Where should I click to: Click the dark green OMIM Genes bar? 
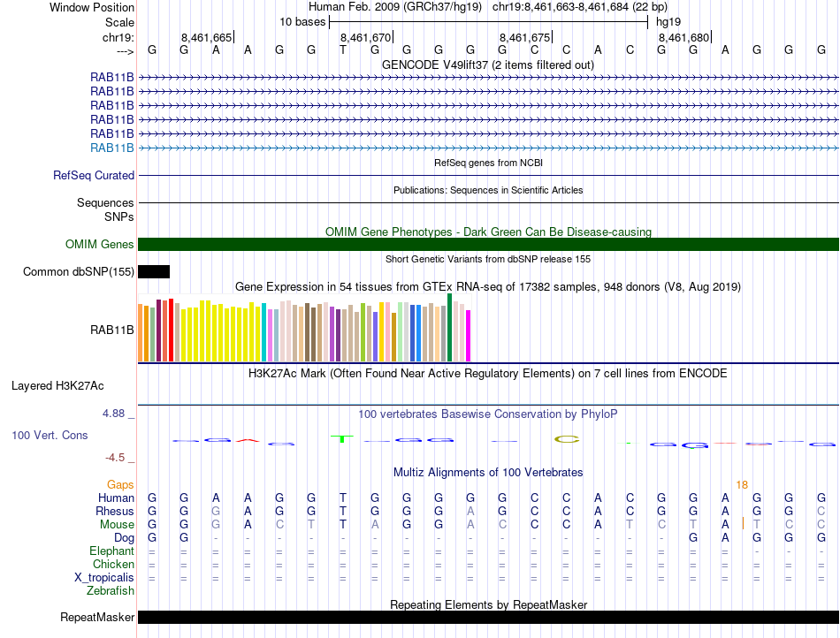488,245
